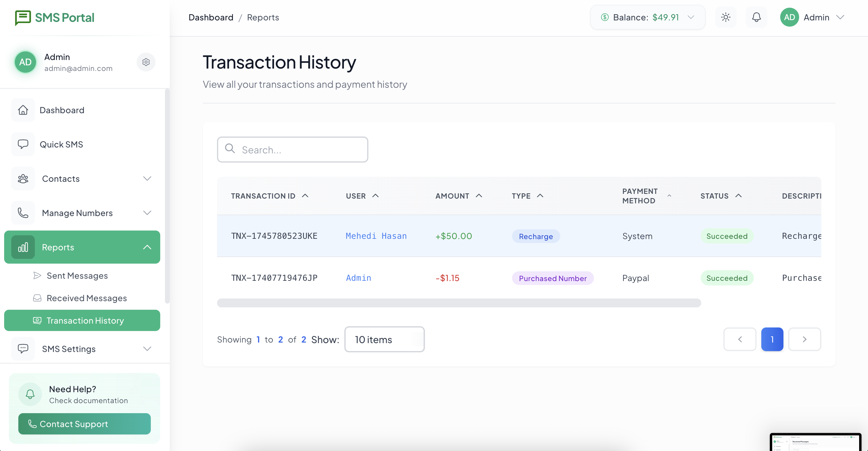
Task: Click the settings gear next to Admin profile
Action: [x=146, y=62]
